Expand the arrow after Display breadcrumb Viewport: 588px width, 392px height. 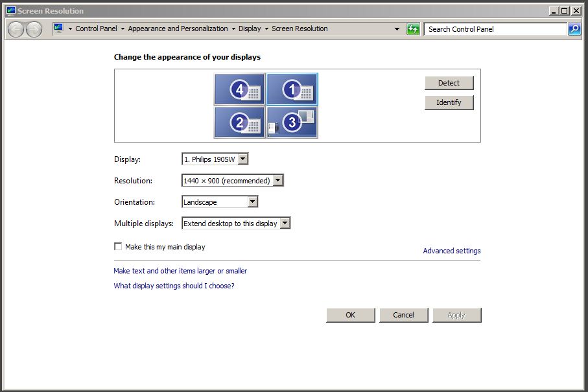[266, 29]
